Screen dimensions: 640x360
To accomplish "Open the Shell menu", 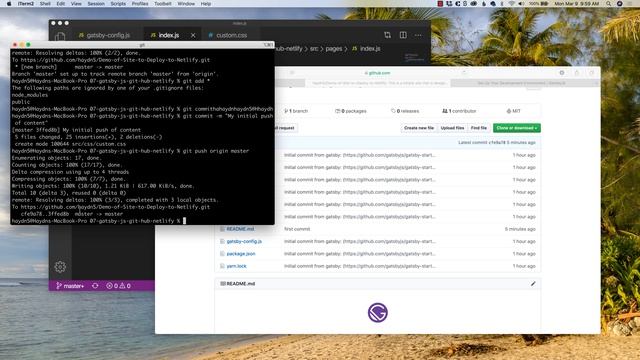I will click(x=45, y=4).
